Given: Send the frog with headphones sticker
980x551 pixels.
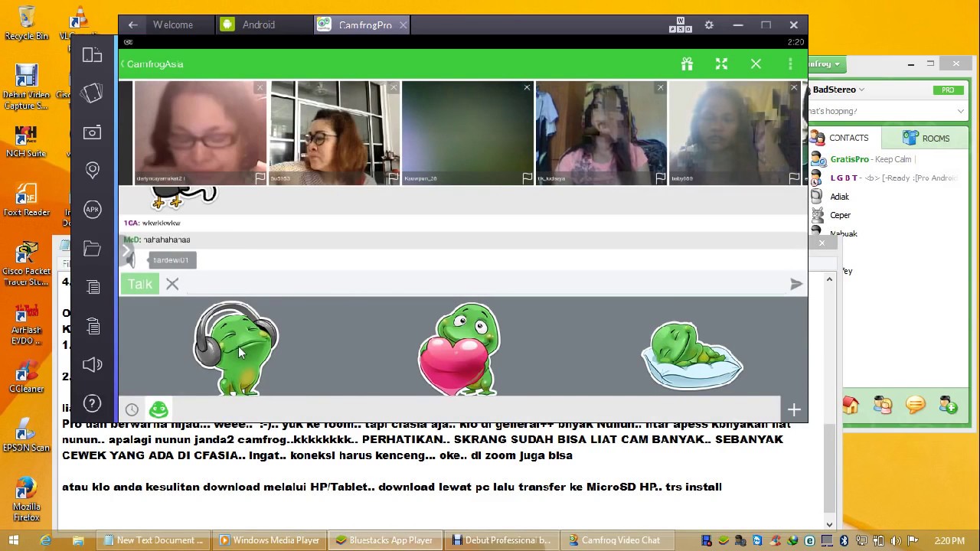Looking at the screenshot, I should (236, 349).
